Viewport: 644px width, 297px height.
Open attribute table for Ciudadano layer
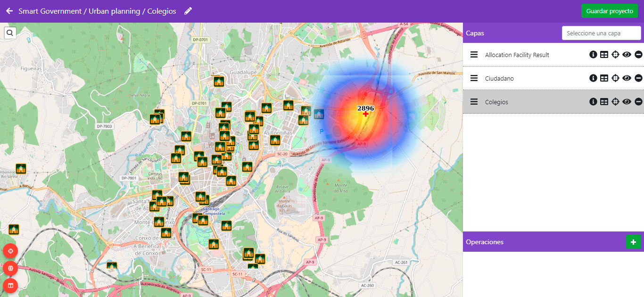(604, 78)
